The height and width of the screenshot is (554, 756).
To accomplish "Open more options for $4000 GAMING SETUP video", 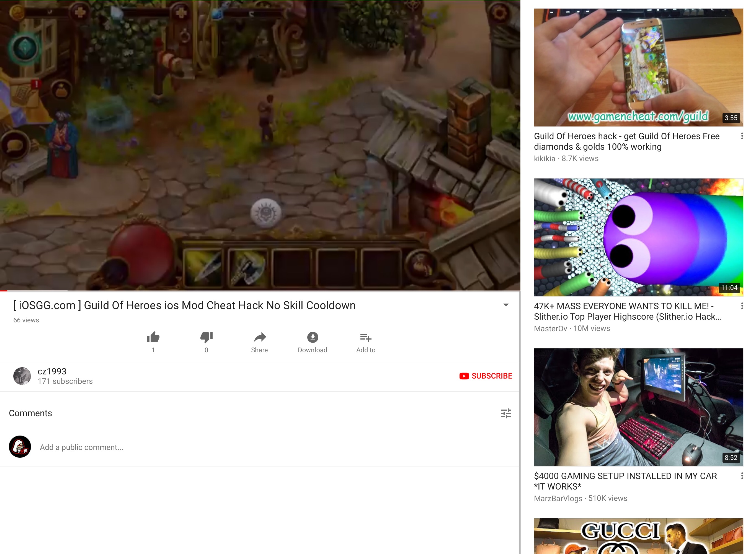I will tap(742, 475).
